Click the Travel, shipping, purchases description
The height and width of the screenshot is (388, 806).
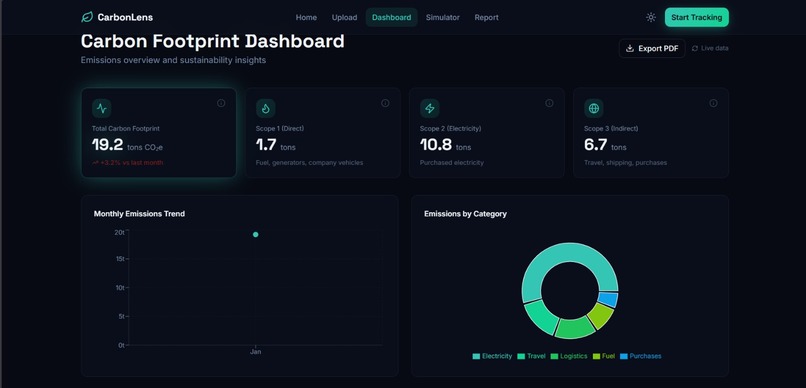point(626,163)
